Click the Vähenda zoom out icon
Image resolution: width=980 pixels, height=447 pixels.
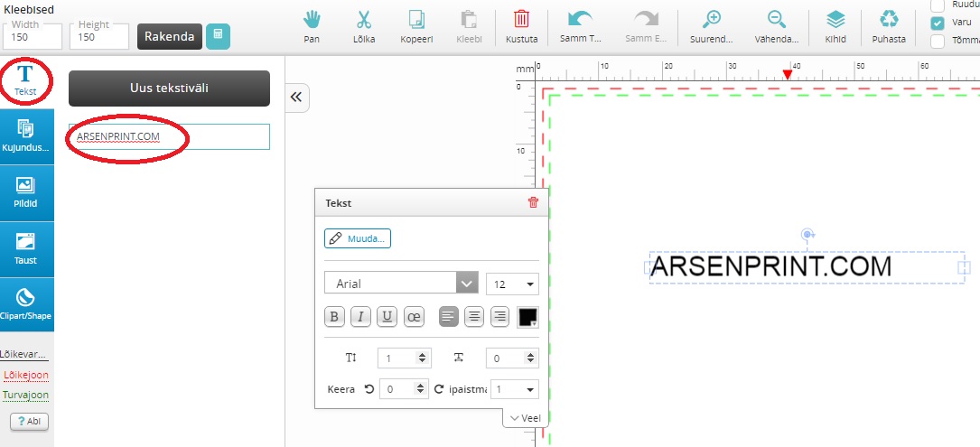[x=776, y=21]
